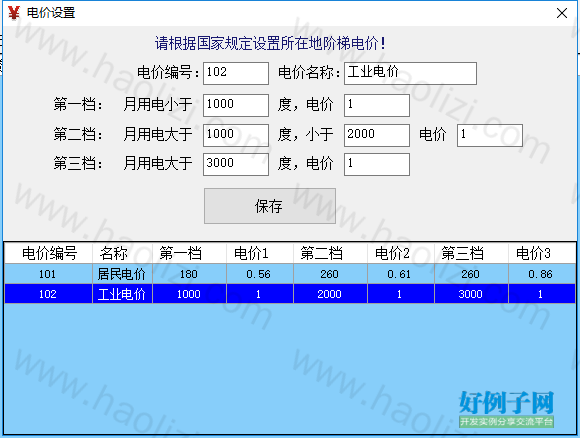The height and width of the screenshot is (438, 580).
Task: Click the 第三档 电价 price field
Action: tap(377, 164)
